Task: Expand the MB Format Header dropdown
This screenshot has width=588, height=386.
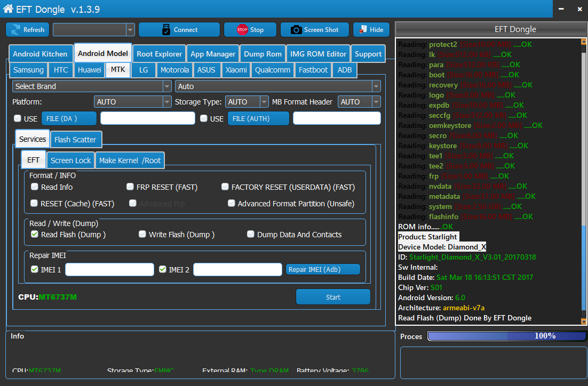Action: point(359,101)
